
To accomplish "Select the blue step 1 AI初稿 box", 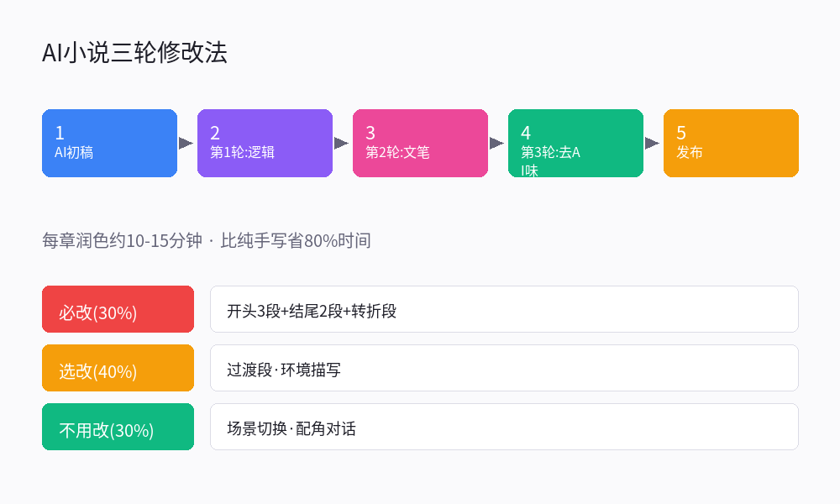I will pos(109,143).
